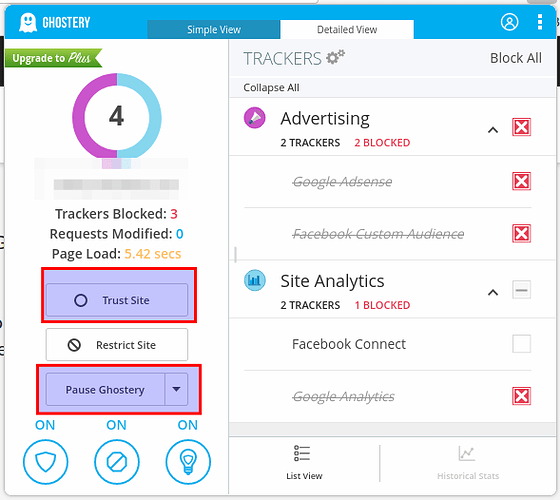This screenshot has height=500, width=560.
Task: Click the Ghostery ghost logo
Action: pyautogui.click(x=28, y=22)
